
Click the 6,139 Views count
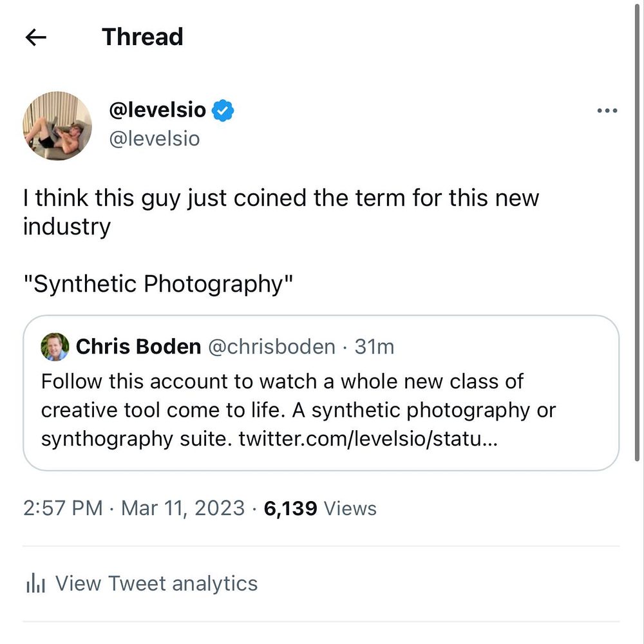(x=320, y=508)
